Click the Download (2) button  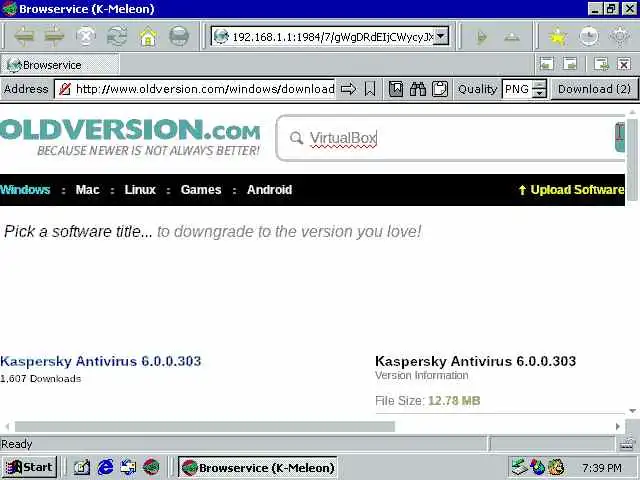click(594, 89)
